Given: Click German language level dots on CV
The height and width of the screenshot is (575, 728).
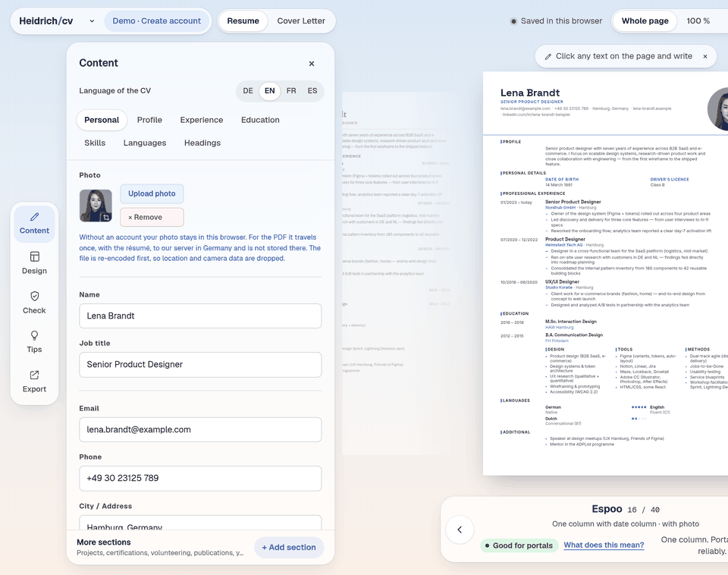Looking at the screenshot, I should tap(639, 407).
